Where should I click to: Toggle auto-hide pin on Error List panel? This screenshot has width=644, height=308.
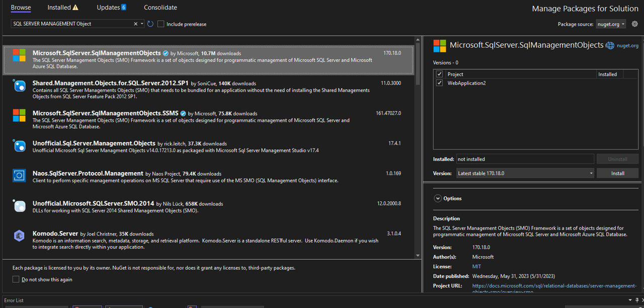point(638,300)
